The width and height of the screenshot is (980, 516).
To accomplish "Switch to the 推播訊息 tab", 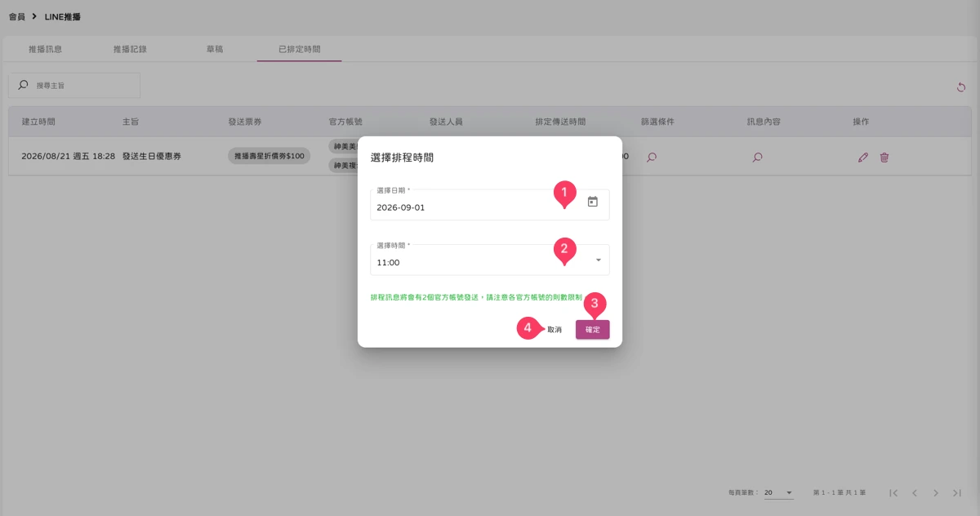I will coord(45,49).
